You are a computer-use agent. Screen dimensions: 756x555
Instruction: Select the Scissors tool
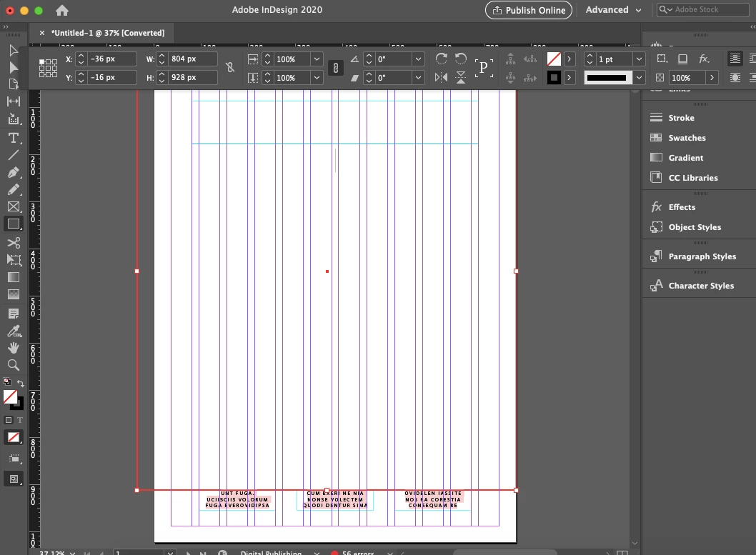coord(14,242)
